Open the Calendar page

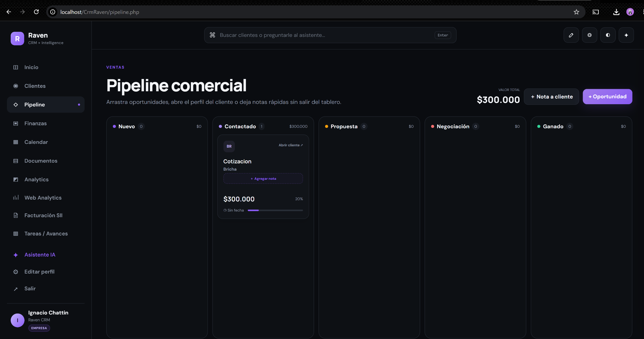(46, 142)
